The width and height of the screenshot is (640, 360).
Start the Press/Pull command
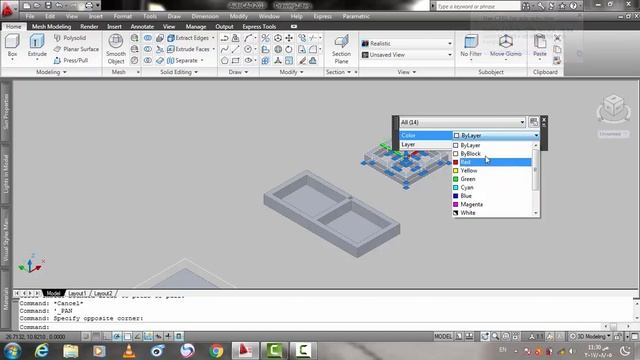point(71,60)
